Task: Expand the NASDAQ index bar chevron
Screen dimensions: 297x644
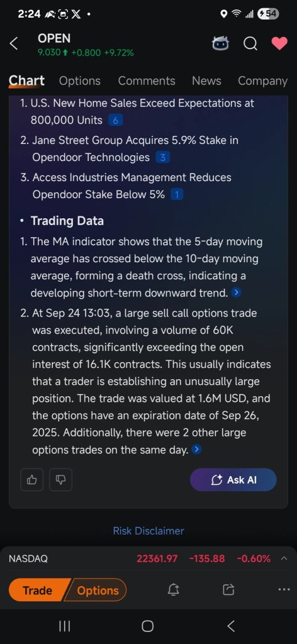Action: click(284, 558)
